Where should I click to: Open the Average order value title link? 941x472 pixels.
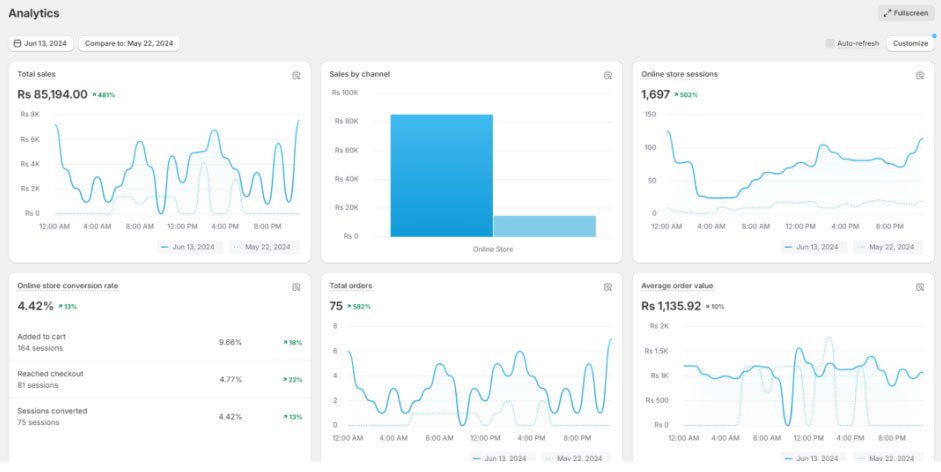click(x=677, y=286)
